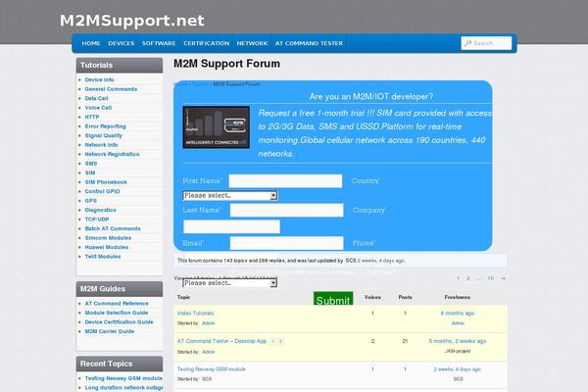Open '5 months, 2 weeks ago' freshness link
The width and height of the screenshot is (588, 392).
(x=458, y=341)
